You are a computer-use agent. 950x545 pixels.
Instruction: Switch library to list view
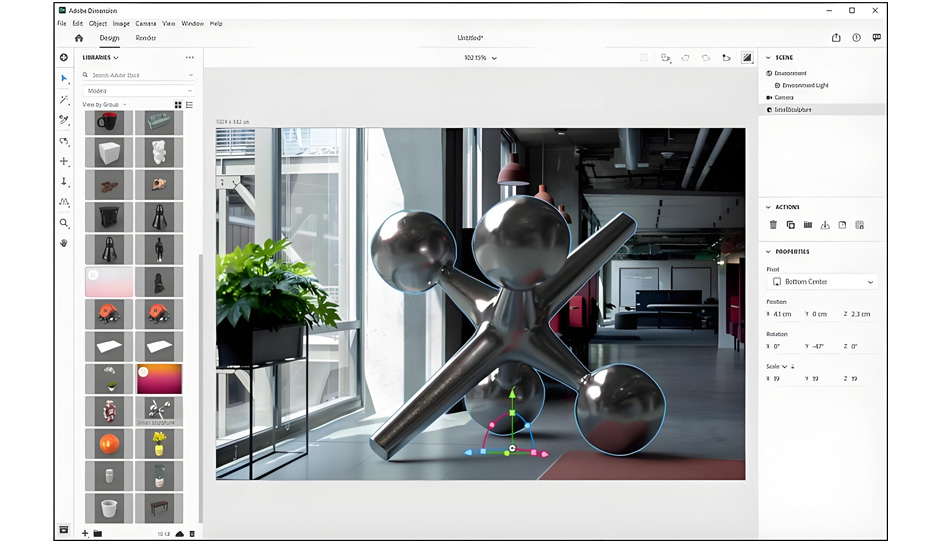[190, 105]
